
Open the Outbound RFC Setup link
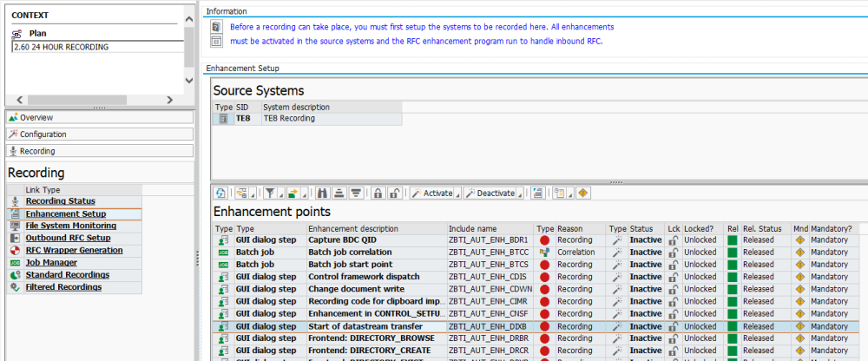pos(68,238)
